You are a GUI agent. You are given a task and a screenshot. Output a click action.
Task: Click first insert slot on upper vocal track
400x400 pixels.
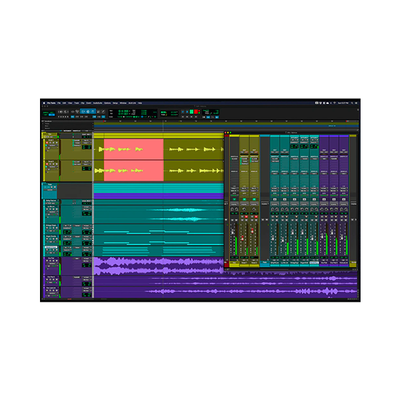coord(77,141)
